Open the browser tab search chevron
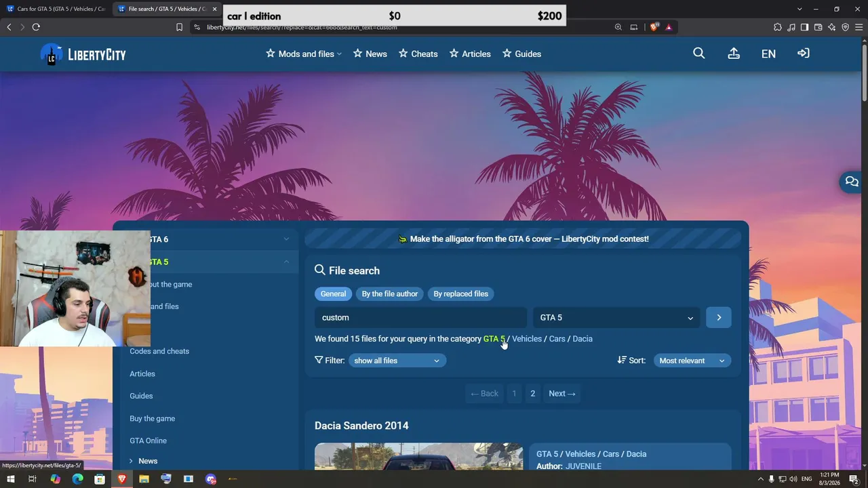This screenshot has width=868, height=488. 800,9
